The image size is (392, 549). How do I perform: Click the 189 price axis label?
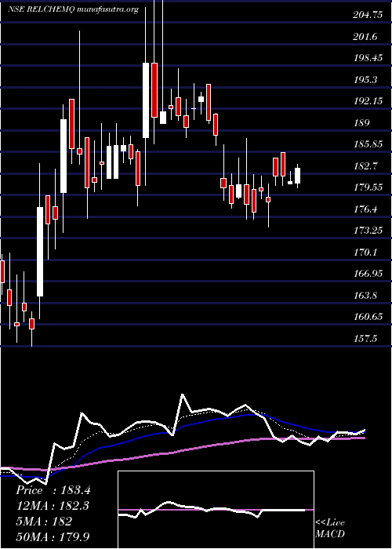[x=362, y=123]
